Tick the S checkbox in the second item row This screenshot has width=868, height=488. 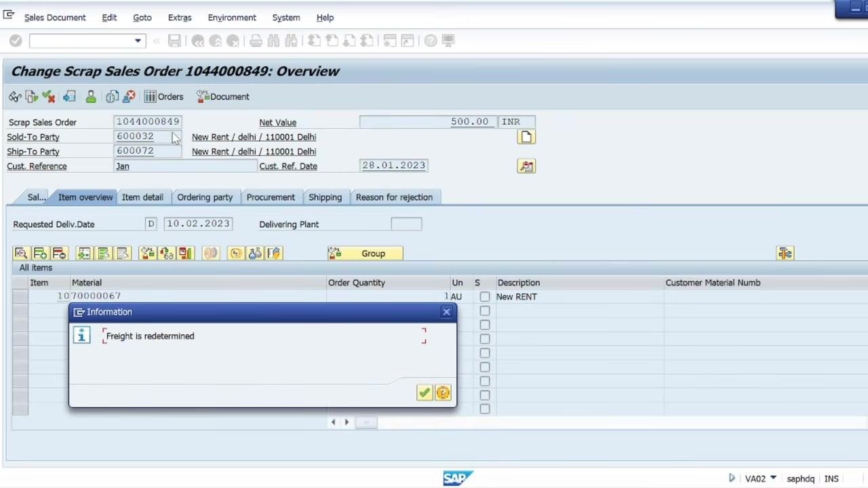tap(484, 311)
